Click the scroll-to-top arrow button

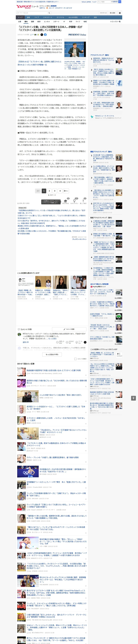[x=133, y=398]
